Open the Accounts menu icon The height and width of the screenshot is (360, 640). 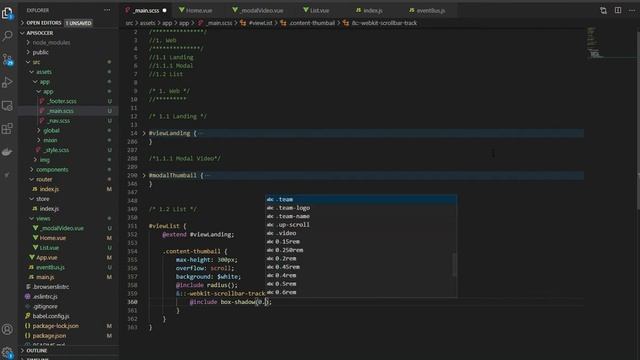click(7, 329)
